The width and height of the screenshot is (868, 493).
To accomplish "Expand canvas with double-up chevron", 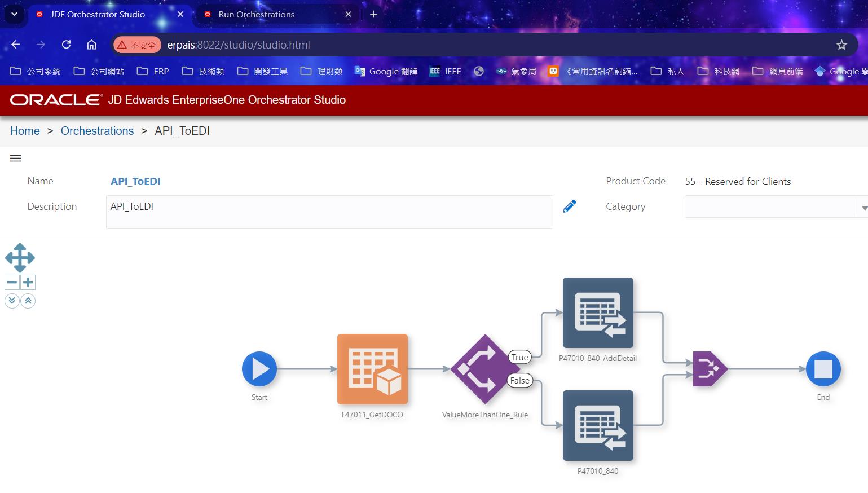I will tap(28, 301).
